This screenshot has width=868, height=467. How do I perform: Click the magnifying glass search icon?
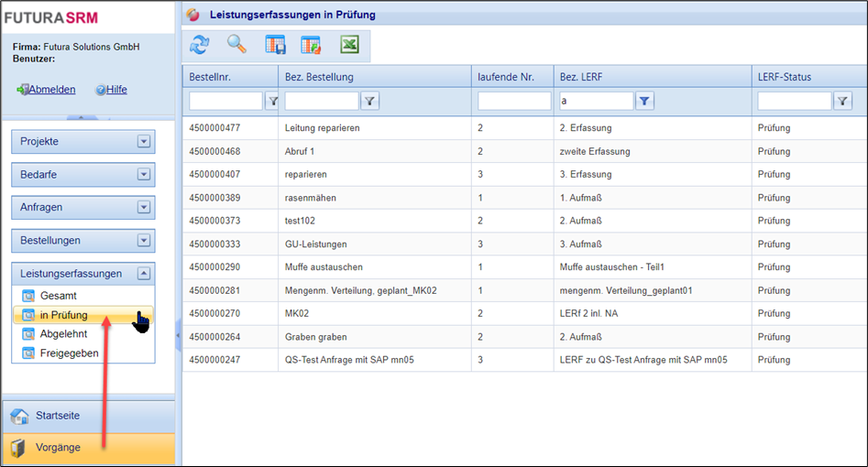click(236, 45)
